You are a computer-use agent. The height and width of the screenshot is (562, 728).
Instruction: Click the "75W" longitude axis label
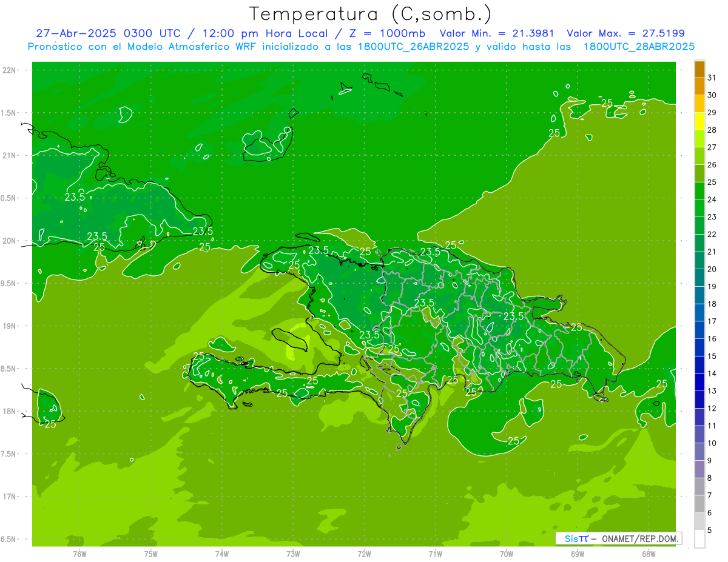[x=151, y=555]
